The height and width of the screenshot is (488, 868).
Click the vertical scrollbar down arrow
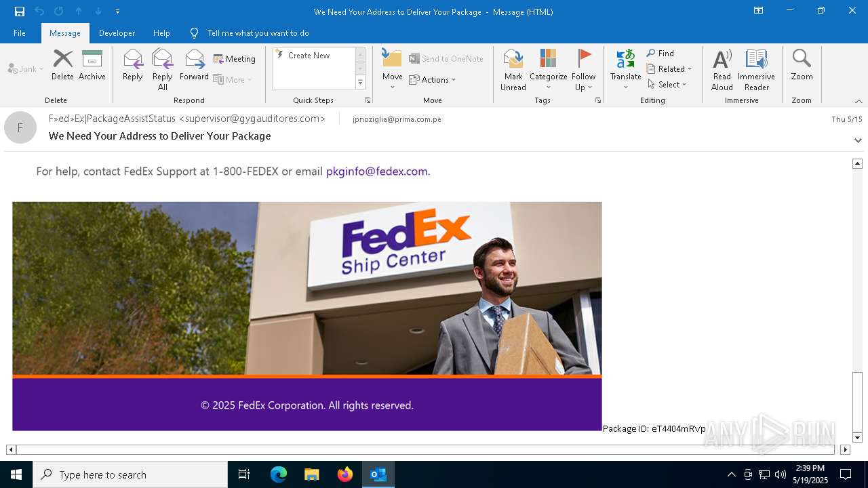tap(857, 438)
